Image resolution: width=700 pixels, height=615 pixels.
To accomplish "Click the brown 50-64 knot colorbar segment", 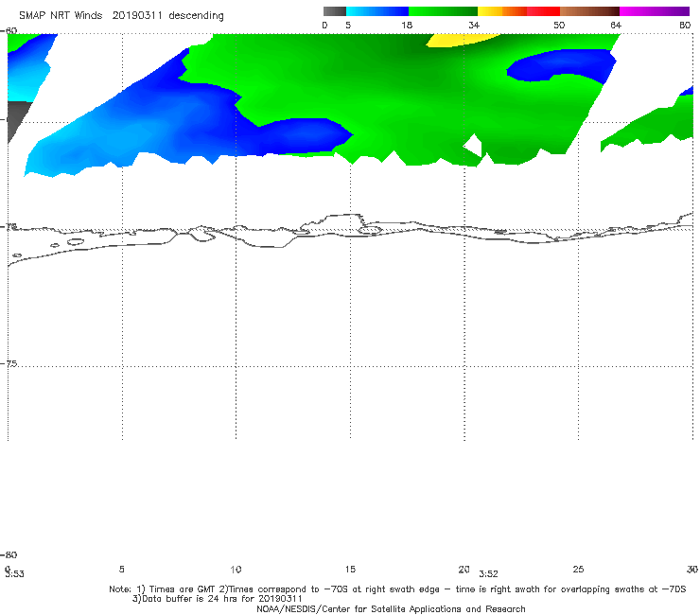I will point(589,11).
